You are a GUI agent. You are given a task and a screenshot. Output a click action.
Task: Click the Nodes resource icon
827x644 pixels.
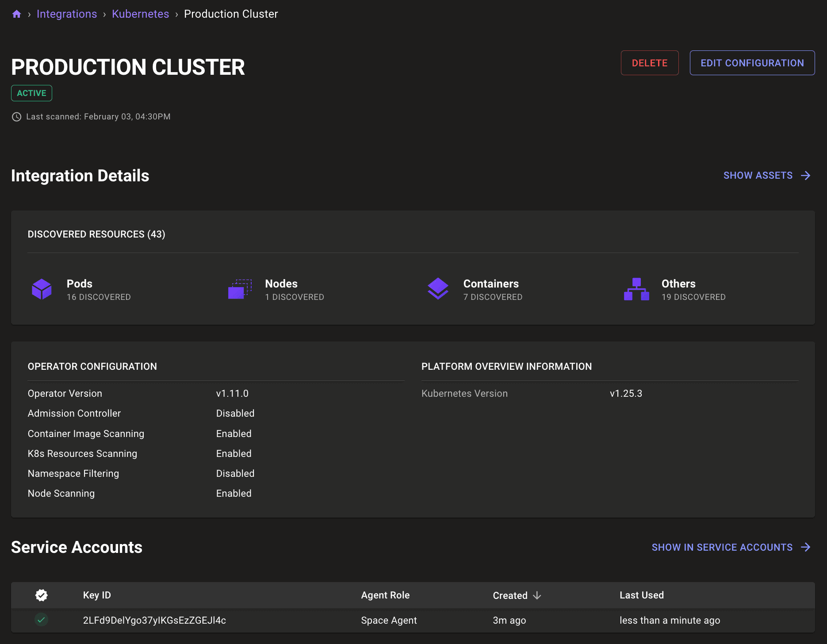coord(239,289)
